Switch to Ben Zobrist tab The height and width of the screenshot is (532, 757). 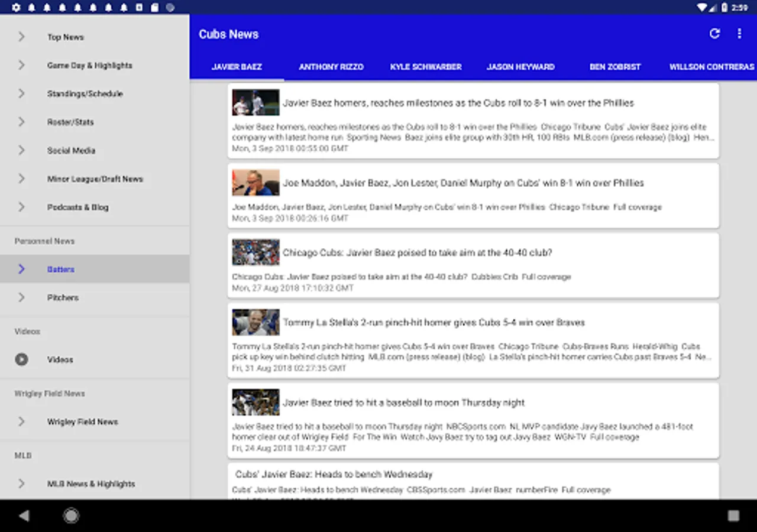point(615,67)
